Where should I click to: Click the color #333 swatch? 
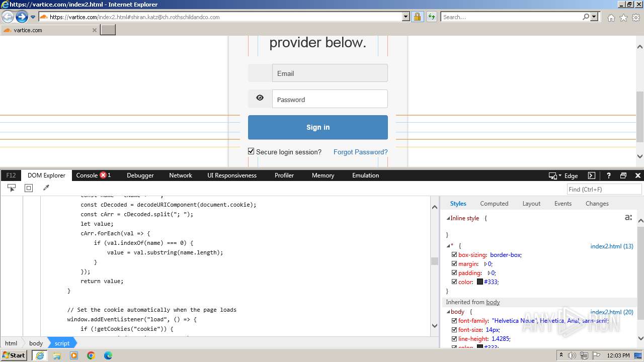(x=480, y=282)
